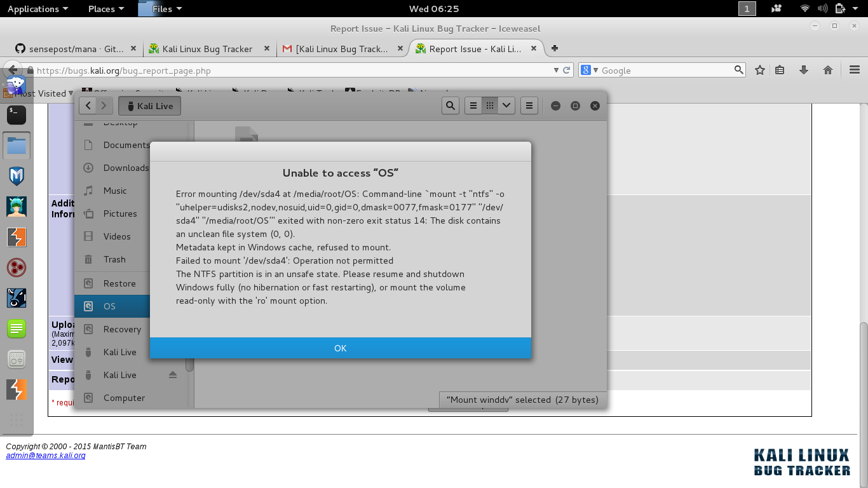Screen dimensions: 868x488
Task: Bookmark this page with the star icon
Action: point(759,71)
